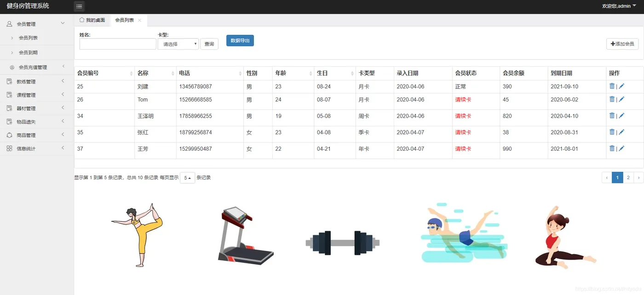This screenshot has width=644, height=295.
Task: Switch to 我的桌面 tab
Action: coord(92,20)
